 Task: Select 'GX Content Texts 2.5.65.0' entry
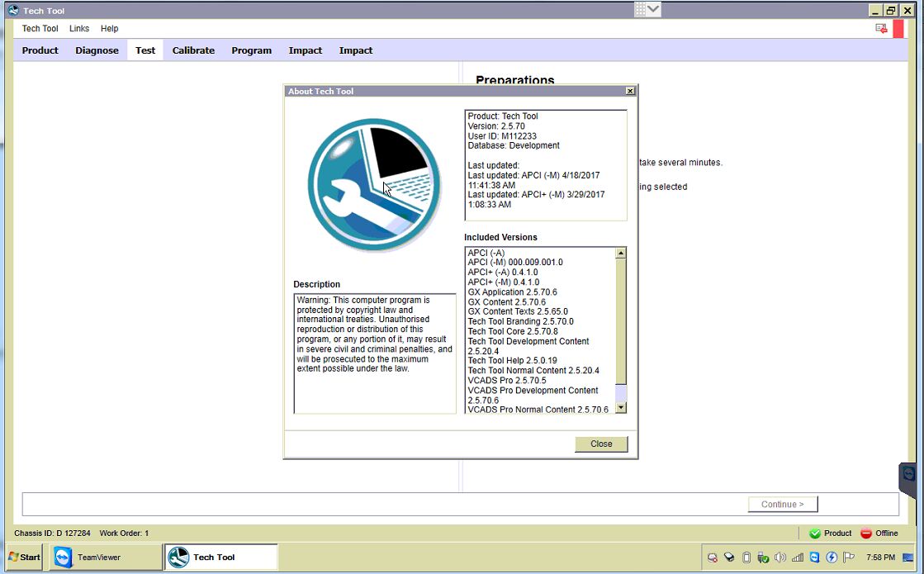coord(518,311)
